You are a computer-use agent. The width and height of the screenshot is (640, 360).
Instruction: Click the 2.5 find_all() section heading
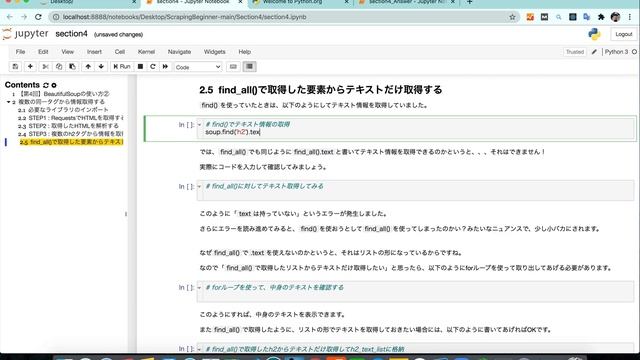pos(320,90)
